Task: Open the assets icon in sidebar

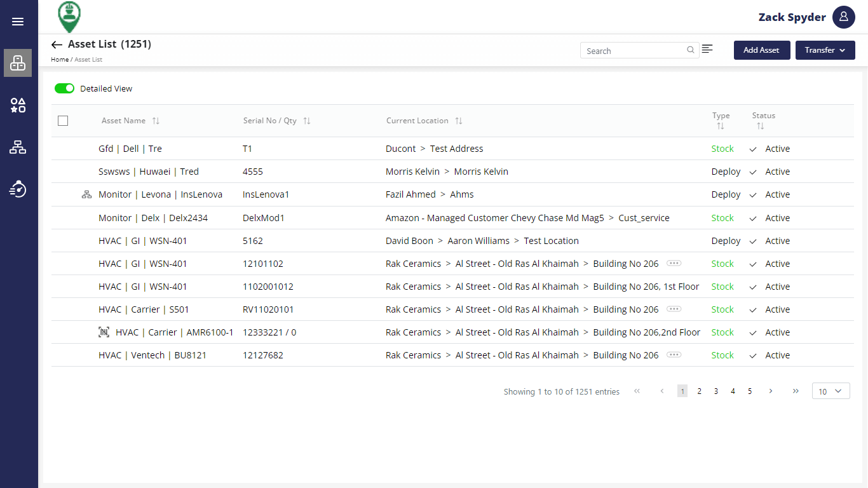Action: click(18, 63)
